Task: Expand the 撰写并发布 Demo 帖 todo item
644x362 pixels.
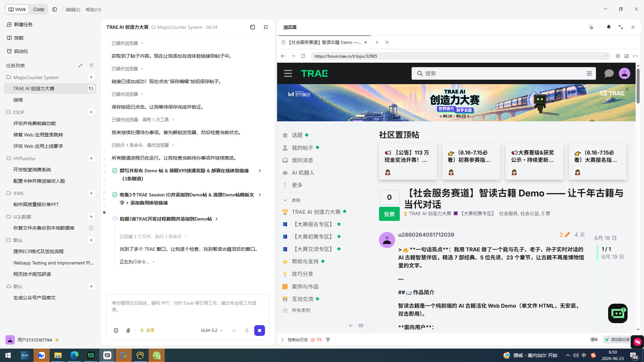Action: (260, 171)
